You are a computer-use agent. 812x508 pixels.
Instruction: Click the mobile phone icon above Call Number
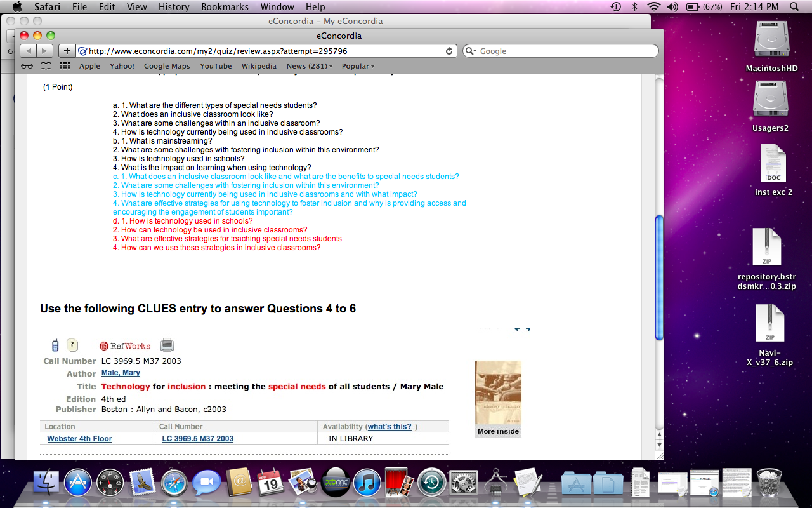[x=55, y=345]
